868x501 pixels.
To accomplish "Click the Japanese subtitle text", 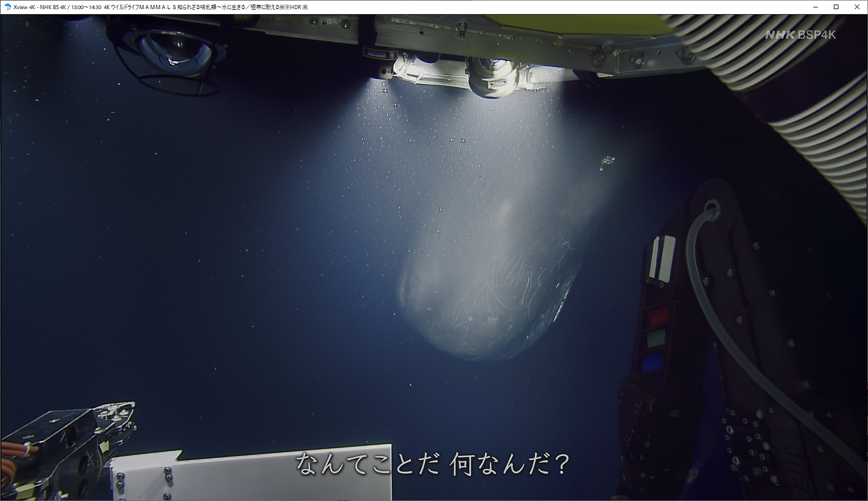I will coord(433,464).
